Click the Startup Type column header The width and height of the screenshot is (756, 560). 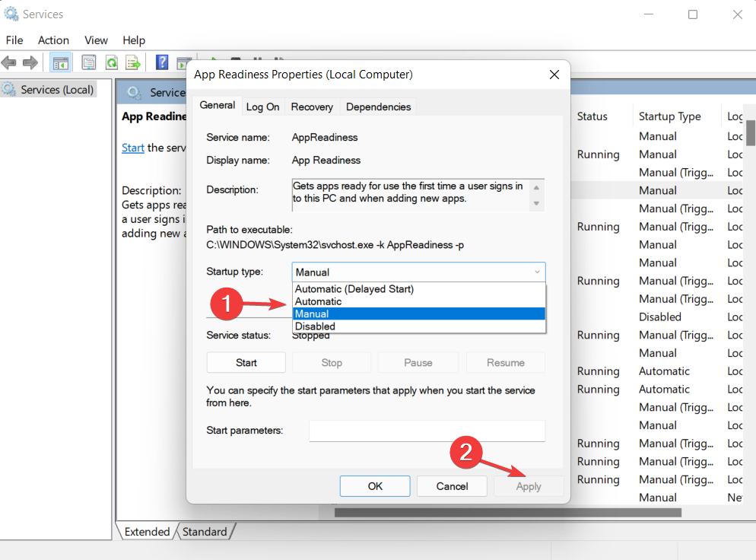pyautogui.click(x=670, y=116)
